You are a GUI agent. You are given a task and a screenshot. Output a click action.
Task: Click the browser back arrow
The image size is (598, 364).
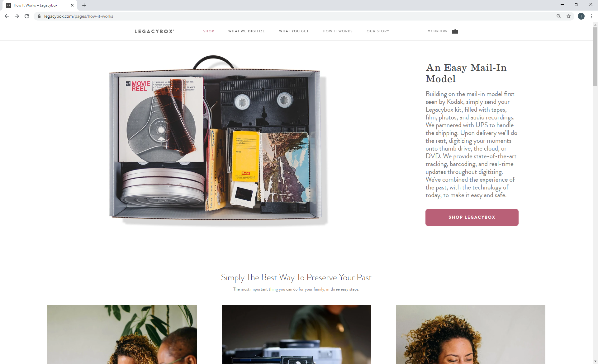7,16
